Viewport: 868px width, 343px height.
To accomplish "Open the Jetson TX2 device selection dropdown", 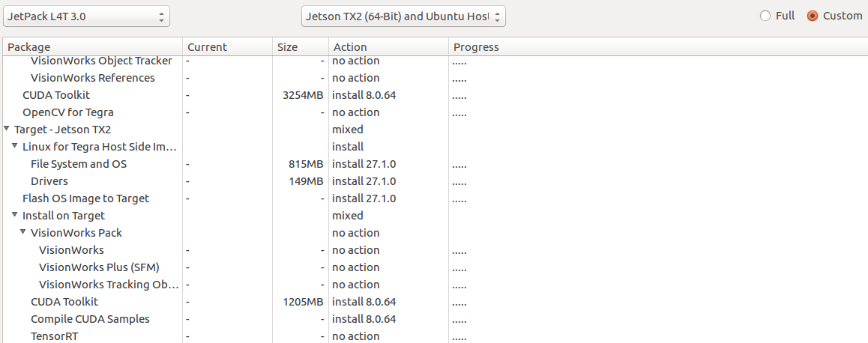I will (403, 16).
